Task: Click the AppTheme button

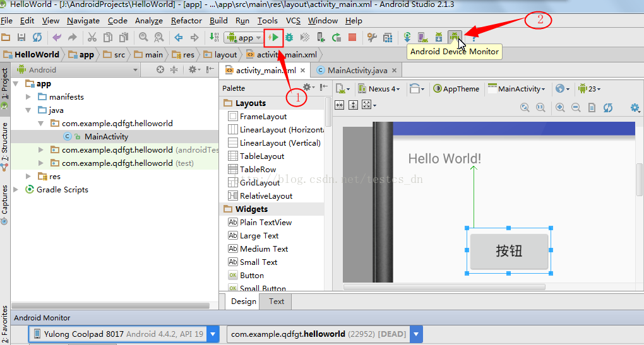Action: (456, 88)
